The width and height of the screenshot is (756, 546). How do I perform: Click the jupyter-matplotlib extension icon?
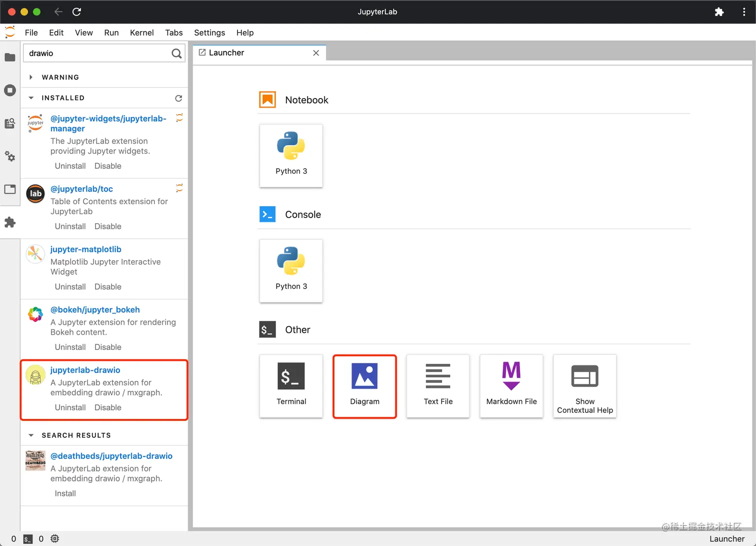coord(35,254)
